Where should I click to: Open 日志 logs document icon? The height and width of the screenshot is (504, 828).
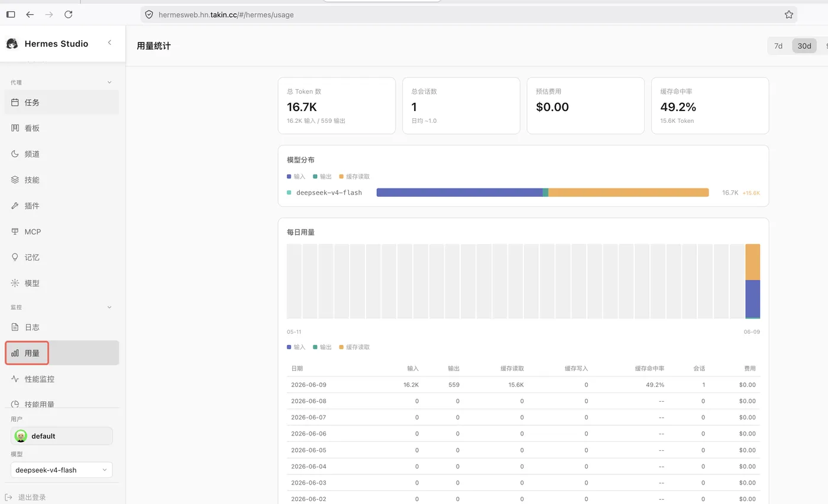(x=15, y=327)
